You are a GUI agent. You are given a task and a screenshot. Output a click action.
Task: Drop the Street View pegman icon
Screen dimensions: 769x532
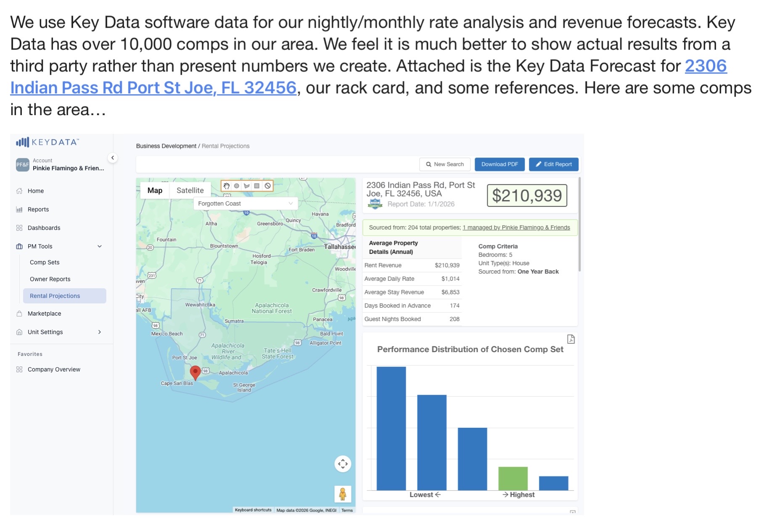pyautogui.click(x=343, y=494)
